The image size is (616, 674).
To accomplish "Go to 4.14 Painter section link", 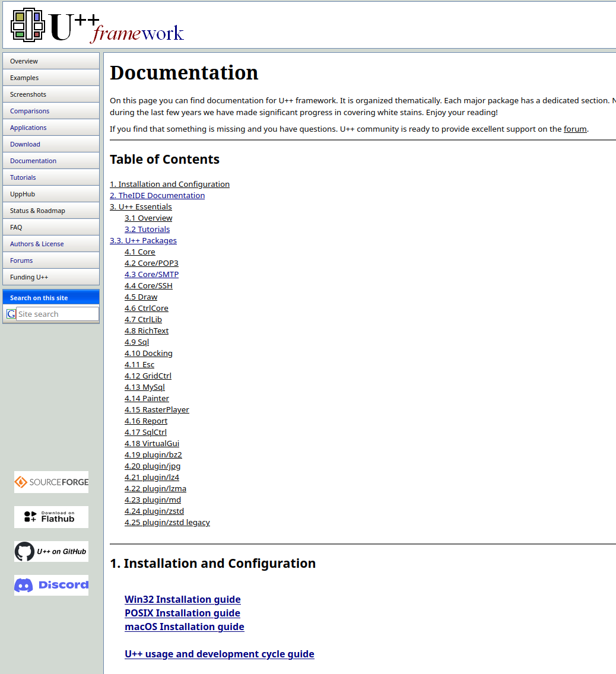I will [147, 398].
